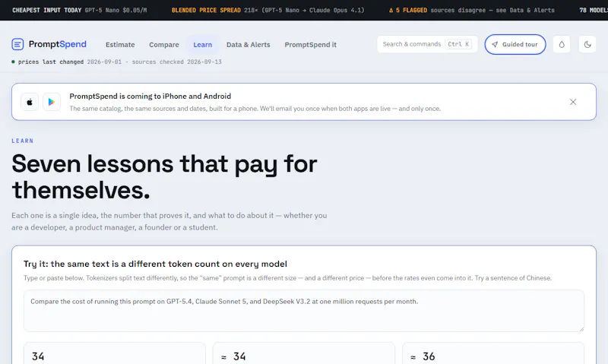
Task: Click the 'Try it' card heading
Action: point(155,264)
